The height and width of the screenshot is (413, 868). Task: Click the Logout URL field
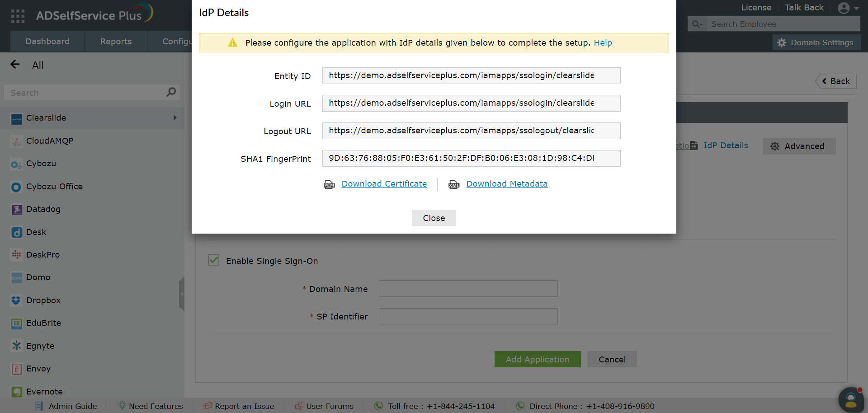pos(471,131)
